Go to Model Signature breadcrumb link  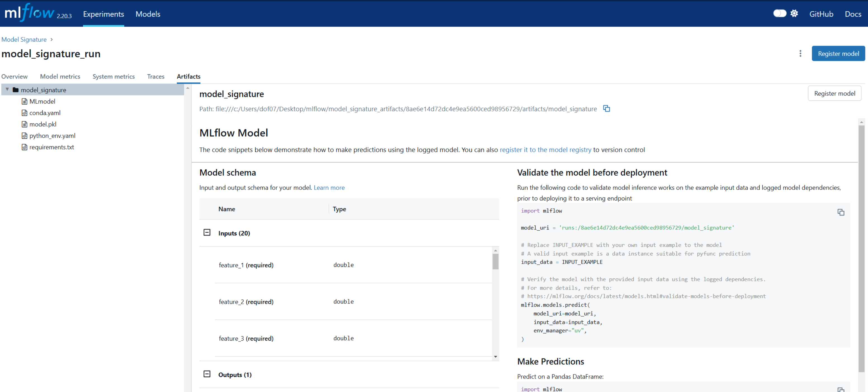point(24,39)
